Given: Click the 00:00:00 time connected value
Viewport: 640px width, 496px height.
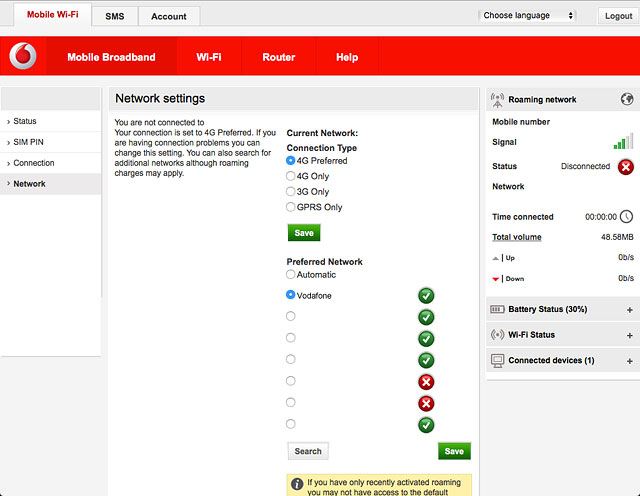Looking at the screenshot, I should point(601,217).
